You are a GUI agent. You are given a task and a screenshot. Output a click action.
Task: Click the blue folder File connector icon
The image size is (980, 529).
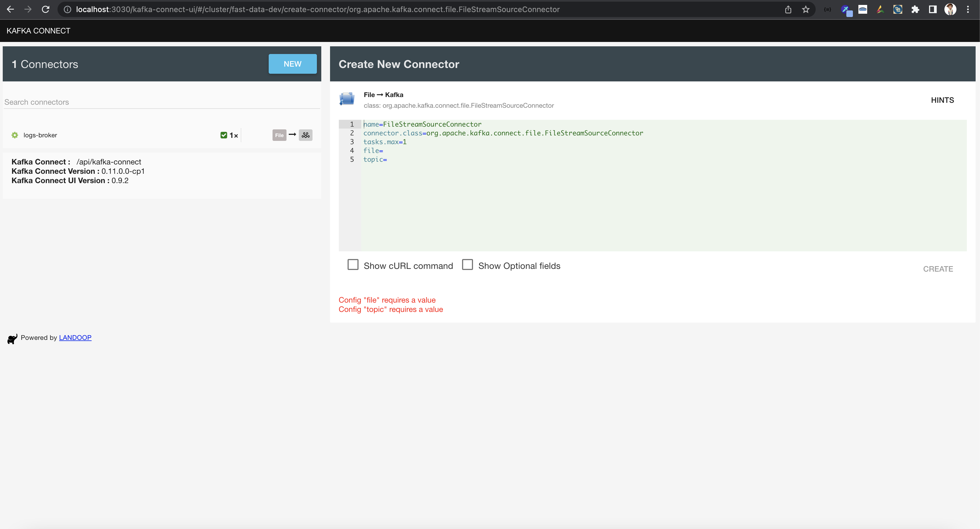(347, 99)
